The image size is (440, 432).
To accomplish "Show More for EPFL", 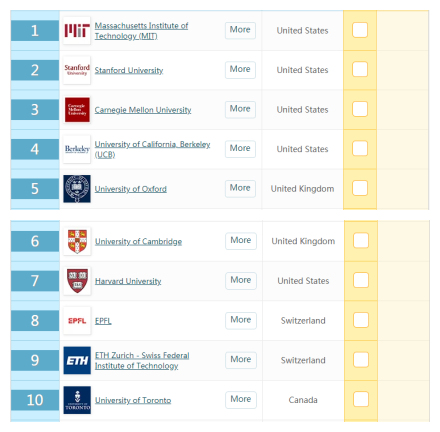I will 241,320.
